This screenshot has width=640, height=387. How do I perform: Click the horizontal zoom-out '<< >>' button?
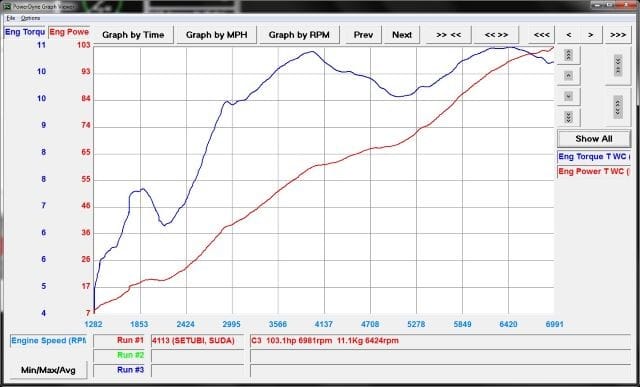496,35
